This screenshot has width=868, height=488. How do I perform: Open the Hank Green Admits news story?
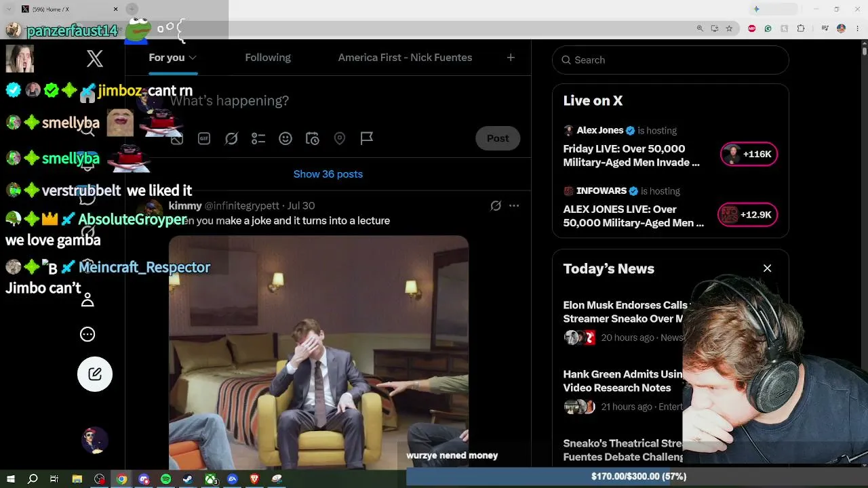pyautogui.click(x=623, y=381)
